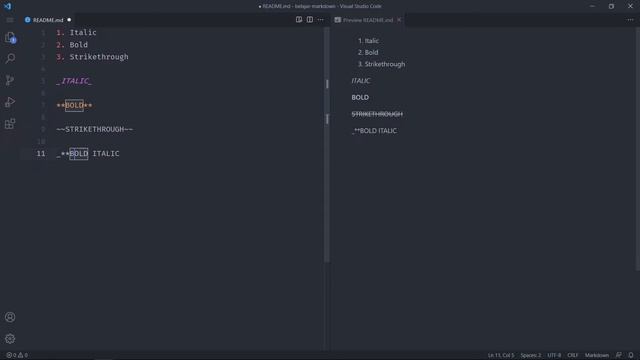Open the Run and Debug view
640x360 pixels.
click(x=10, y=102)
